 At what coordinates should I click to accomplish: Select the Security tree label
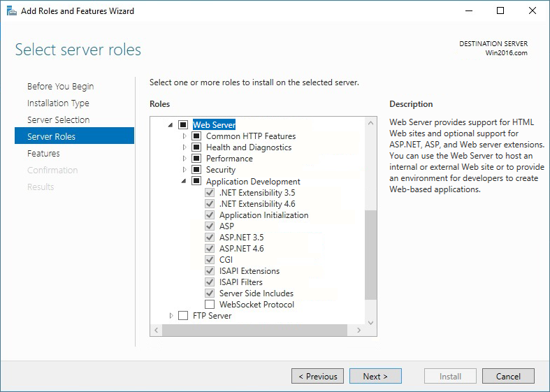click(221, 170)
